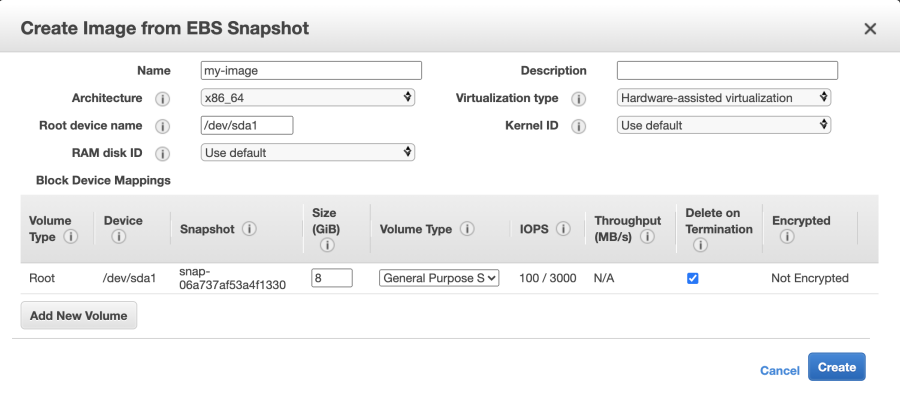Click the N/A throughput value
This screenshot has width=900, height=398.
click(x=604, y=278)
